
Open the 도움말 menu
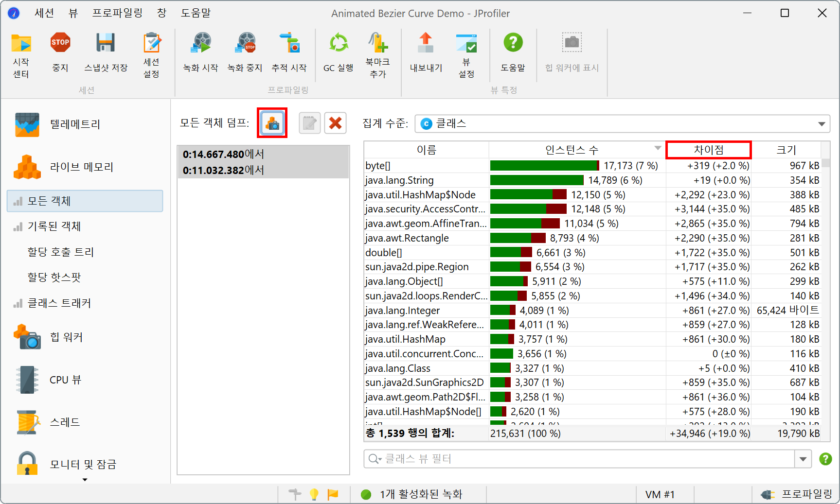pos(196,13)
